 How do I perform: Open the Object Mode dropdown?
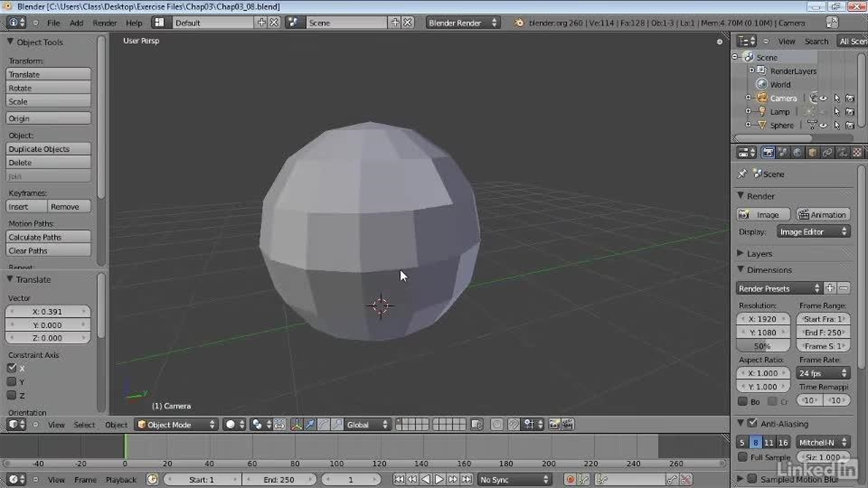[x=175, y=424]
